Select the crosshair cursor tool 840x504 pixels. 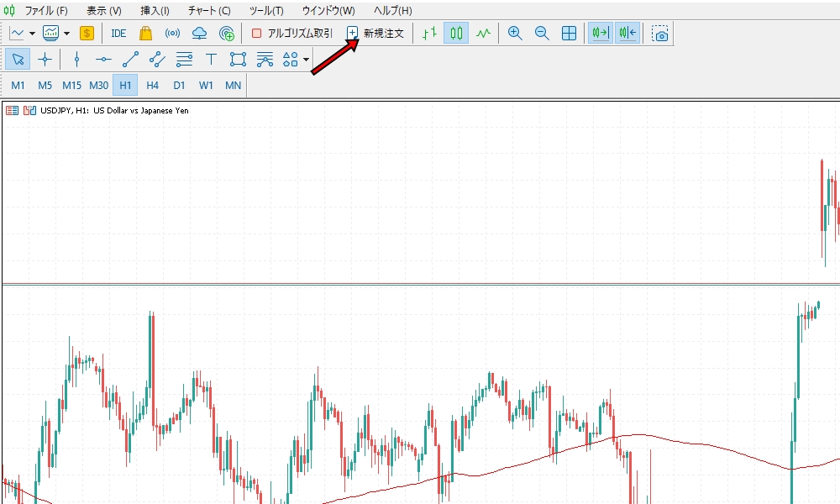tap(45, 60)
